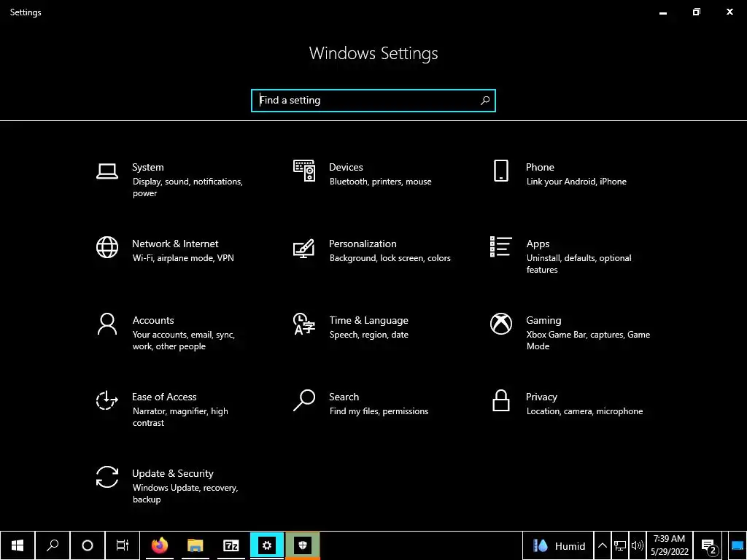
Task: Click 'Uninstall, defaults, optional features' text
Action: coord(578,264)
